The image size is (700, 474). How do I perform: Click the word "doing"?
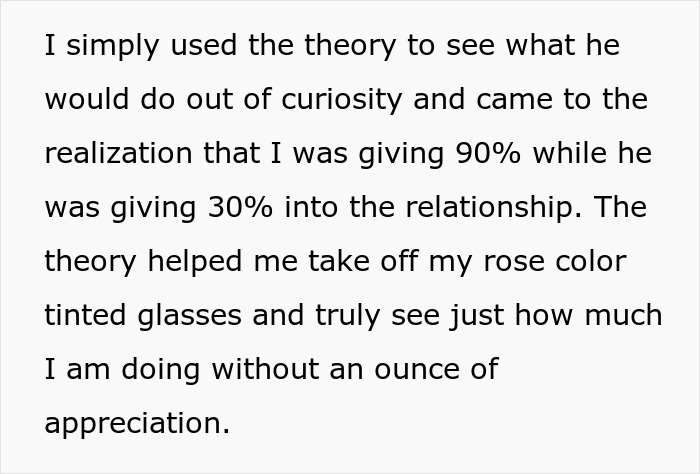point(161,370)
